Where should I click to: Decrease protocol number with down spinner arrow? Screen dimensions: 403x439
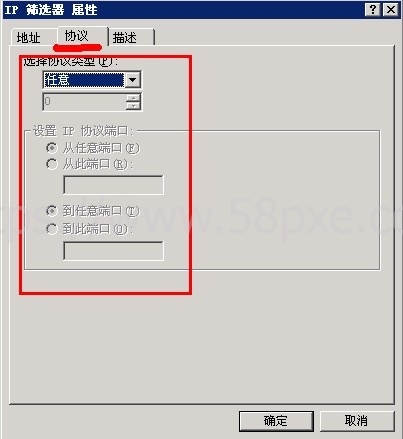point(133,106)
